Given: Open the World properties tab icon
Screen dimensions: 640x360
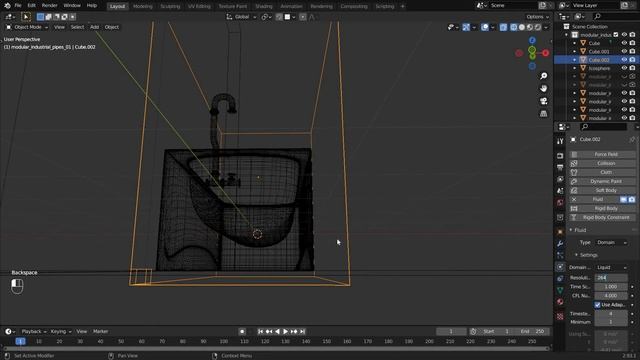Looking at the screenshot, I should tap(560, 202).
